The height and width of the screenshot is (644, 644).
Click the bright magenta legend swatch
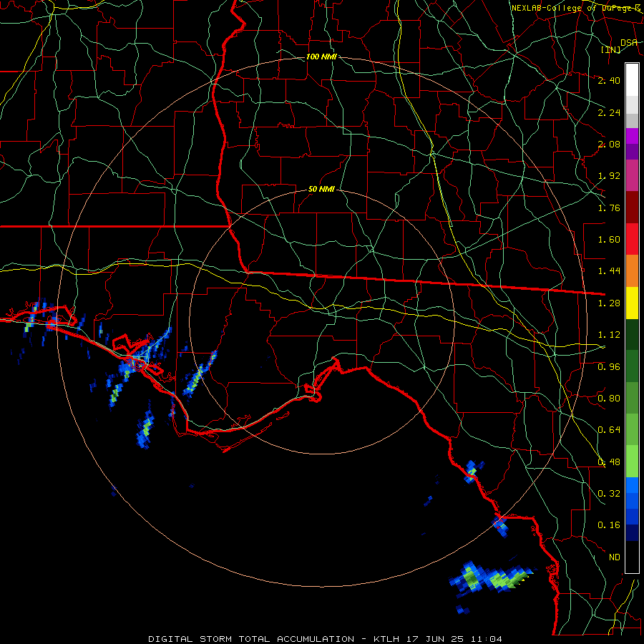pyautogui.click(x=632, y=136)
